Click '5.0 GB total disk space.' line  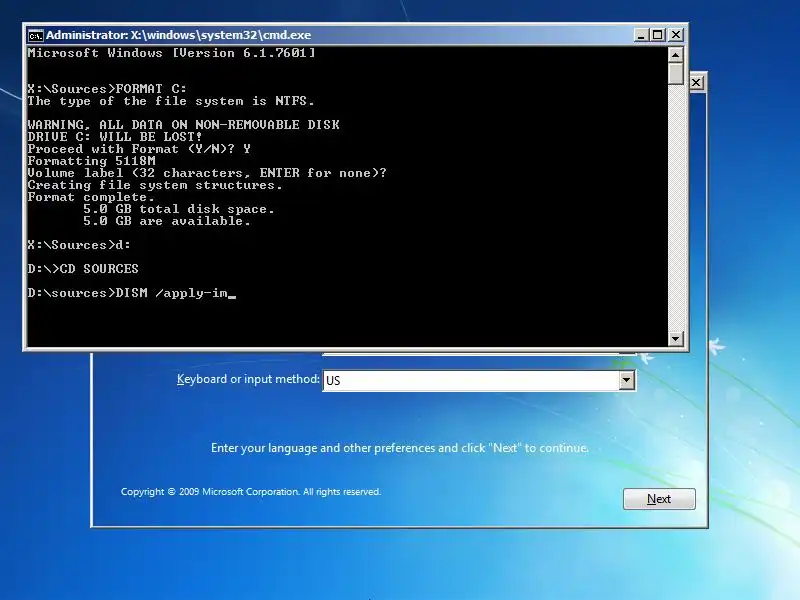pos(179,209)
